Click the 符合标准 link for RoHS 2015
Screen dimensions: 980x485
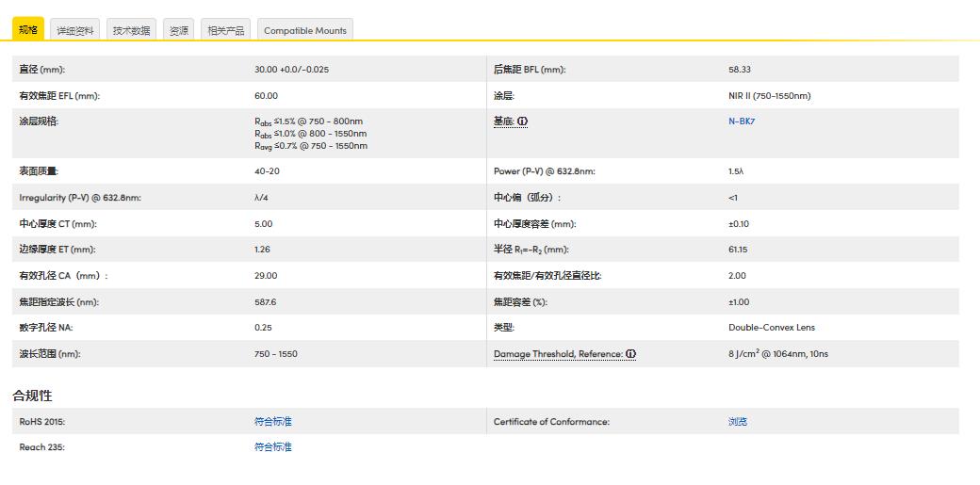273,422
